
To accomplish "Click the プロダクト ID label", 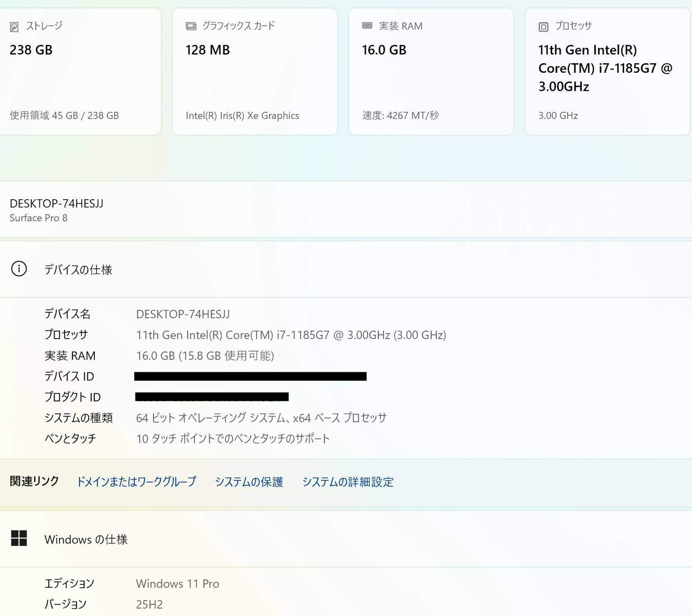I will [73, 397].
